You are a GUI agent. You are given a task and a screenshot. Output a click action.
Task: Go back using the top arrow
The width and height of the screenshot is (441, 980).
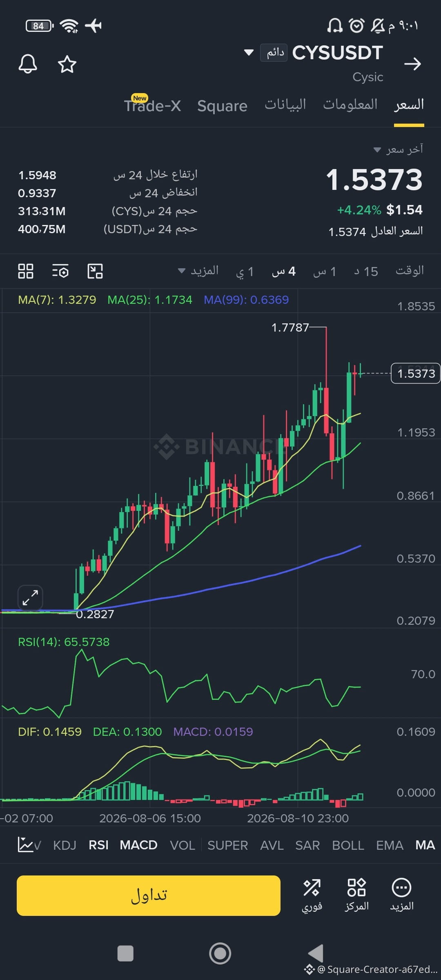point(412,64)
